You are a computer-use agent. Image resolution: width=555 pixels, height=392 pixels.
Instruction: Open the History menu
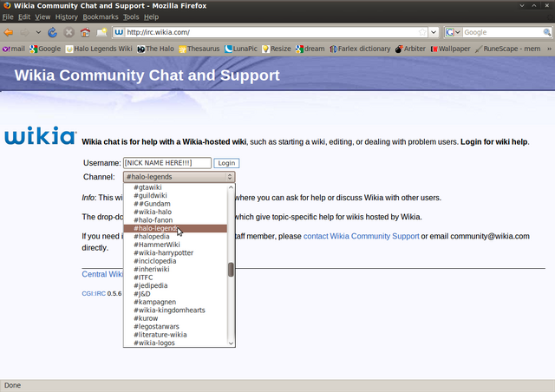pyautogui.click(x=66, y=17)
